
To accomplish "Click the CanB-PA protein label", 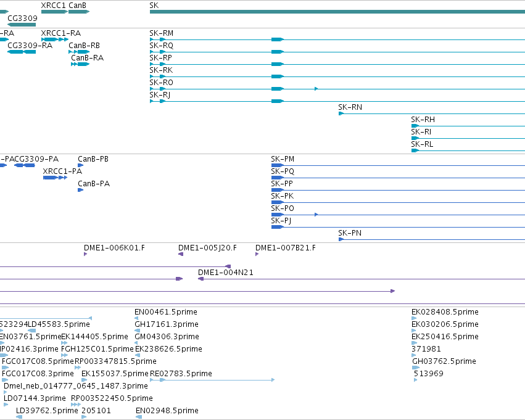I will point(94,184).
